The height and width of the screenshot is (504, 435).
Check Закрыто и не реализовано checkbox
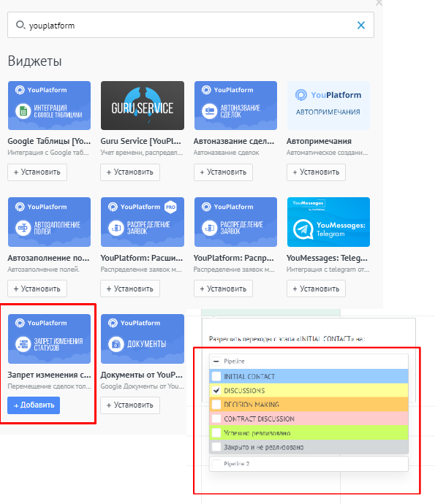pyautogui.click(x=216, y=447)
